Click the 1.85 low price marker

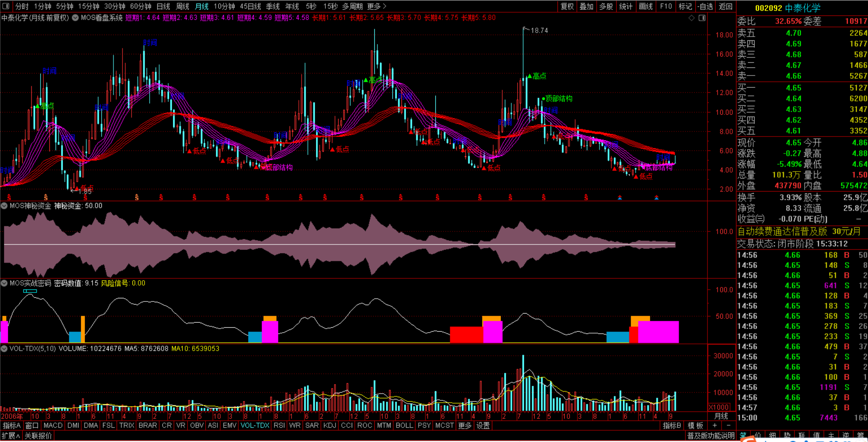(85, 192)
